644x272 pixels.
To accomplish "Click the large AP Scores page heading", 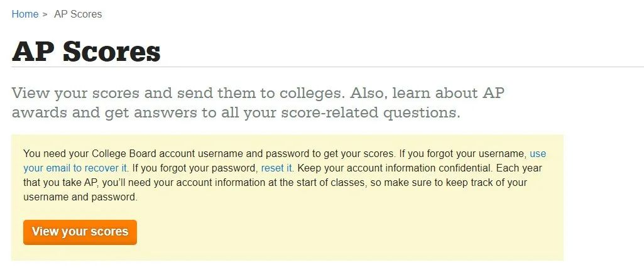I will point(86,50).
